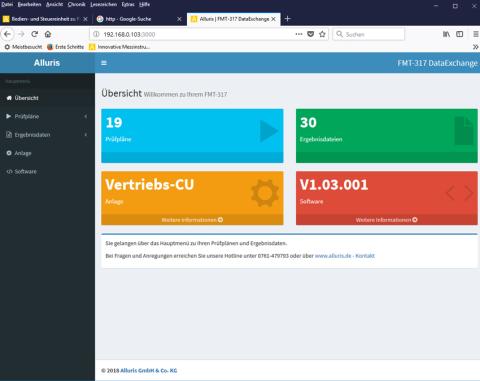Open the library icon in browser toolbar
480x381 pixels.
[x=446, y=34]
